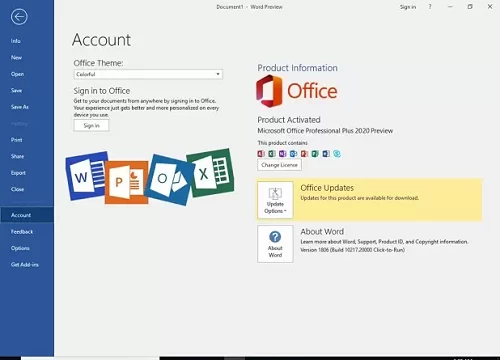This screenshot has width=500, height=360.
Task: Click the Outlook icon under This product contains
Action: click(293, 154)
